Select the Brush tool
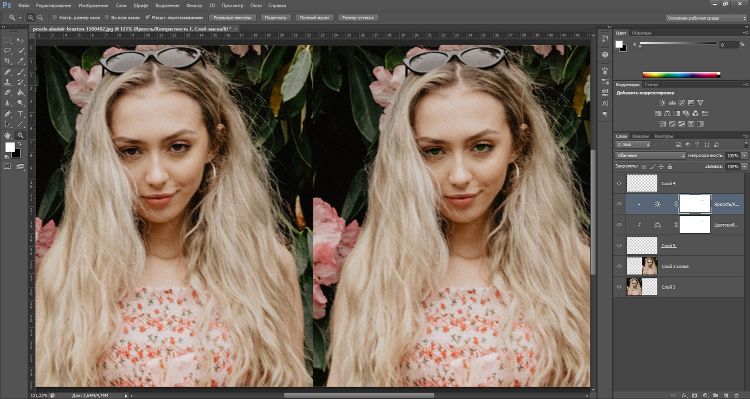 pyautogui.click(x=20, y=72)
